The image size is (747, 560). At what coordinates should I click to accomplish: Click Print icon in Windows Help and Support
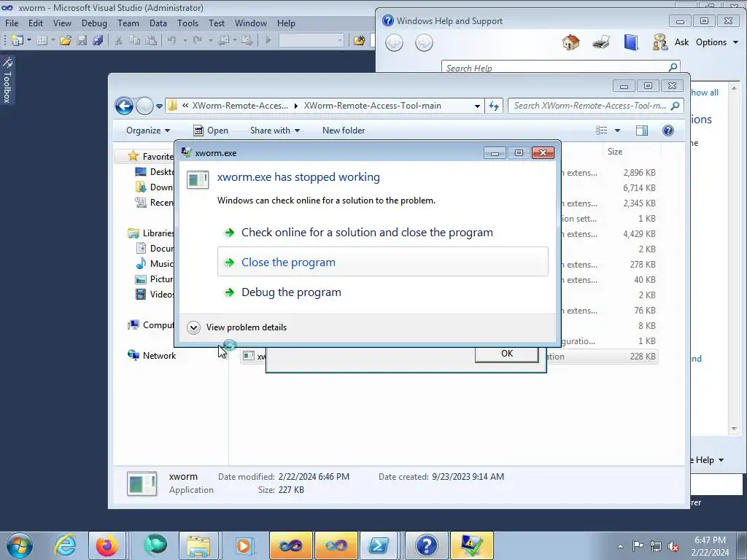[x=601, y=42]
